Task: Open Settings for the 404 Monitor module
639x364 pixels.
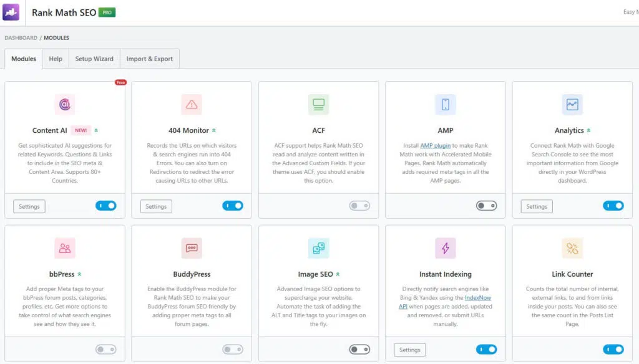Action: (x=156, y=206)
